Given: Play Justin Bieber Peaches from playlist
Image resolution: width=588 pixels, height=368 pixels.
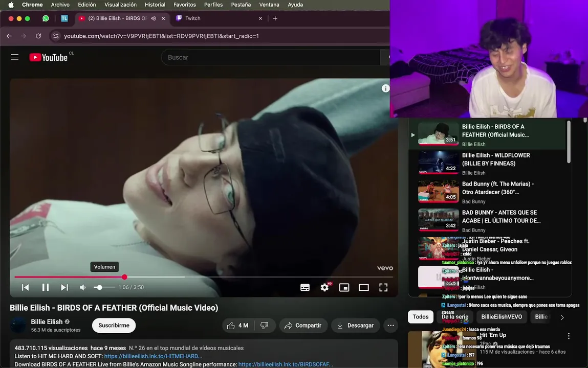Looking at the screenshot, I should [x=488, y=249].
